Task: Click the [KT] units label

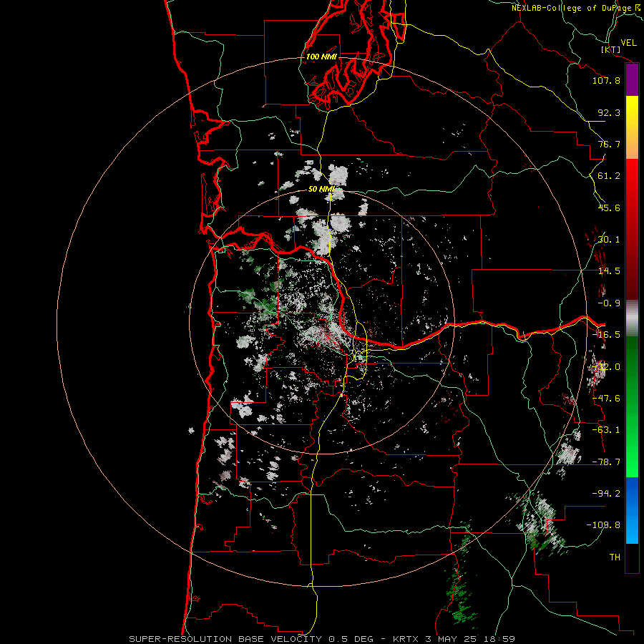Action: (x=611, y=49)
